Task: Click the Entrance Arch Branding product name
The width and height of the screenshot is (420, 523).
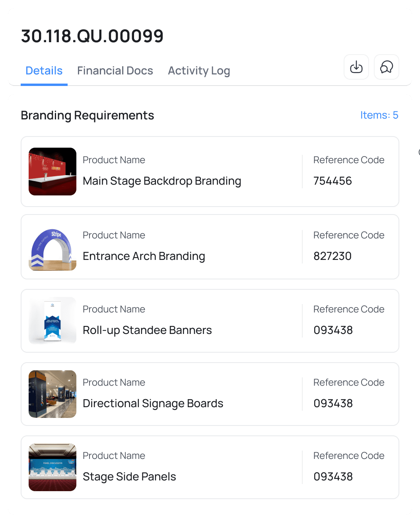Action: click(144, 256)
